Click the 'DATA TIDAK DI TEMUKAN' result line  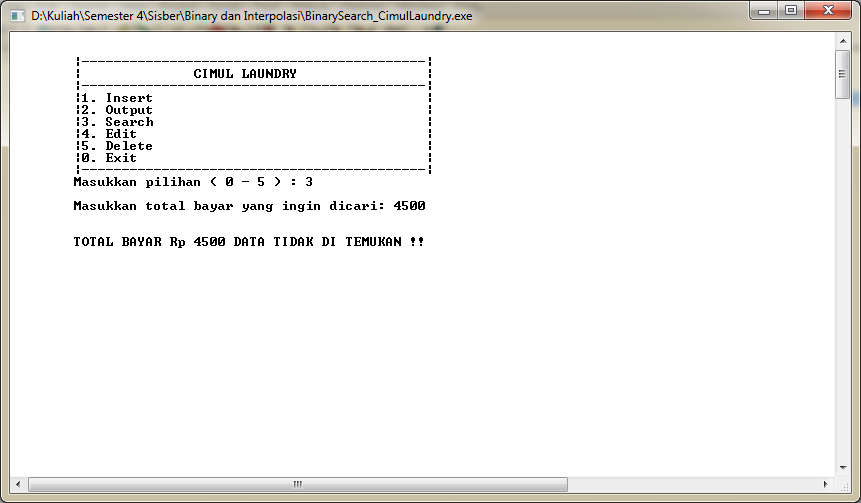click(249, 242)
